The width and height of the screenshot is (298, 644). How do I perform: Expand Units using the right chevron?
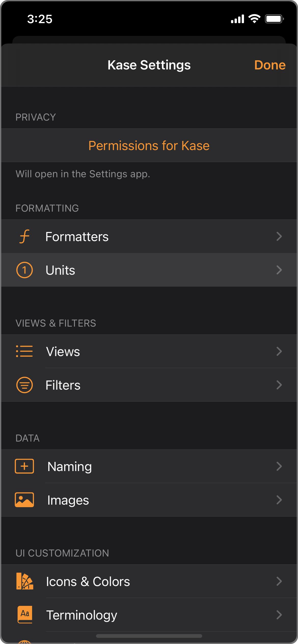279,270
